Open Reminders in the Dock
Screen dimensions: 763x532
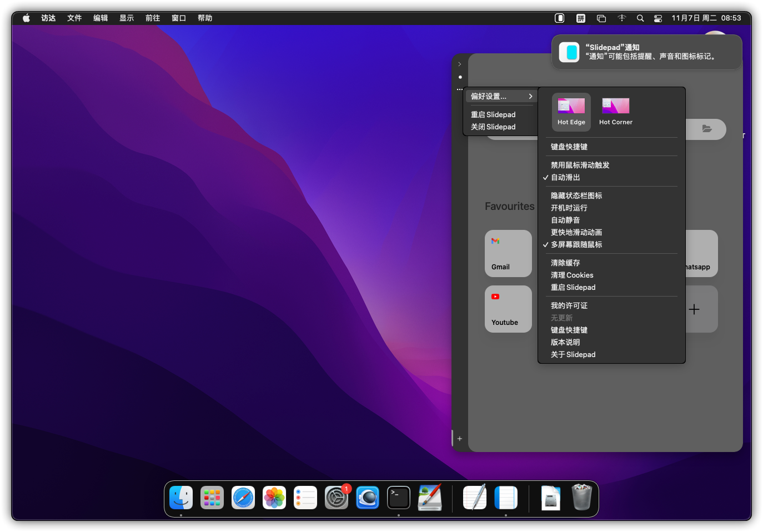point(305,498)
